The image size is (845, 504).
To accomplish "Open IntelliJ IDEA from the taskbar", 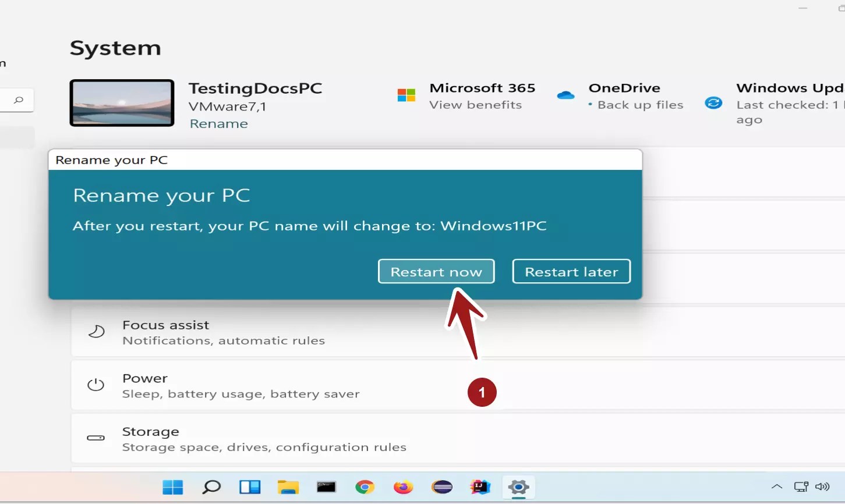I will click(480, 488).
